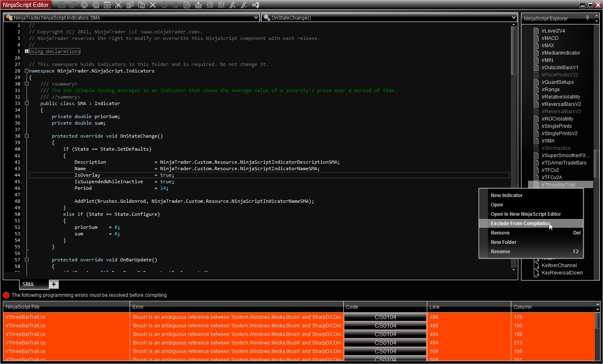Screen dimensions: 603x364
Task: Select irMedianIndicator in NinjaScript Explorer
Action: point(561,53)
